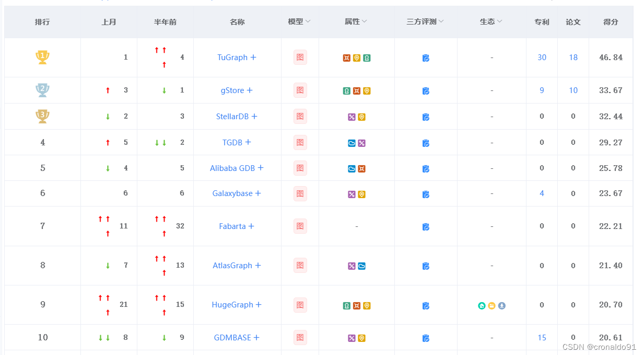644x355 pixels.
Task: Open Alibaba GDB's third-party evaluation clipboard icon
Action: [426, 169]
